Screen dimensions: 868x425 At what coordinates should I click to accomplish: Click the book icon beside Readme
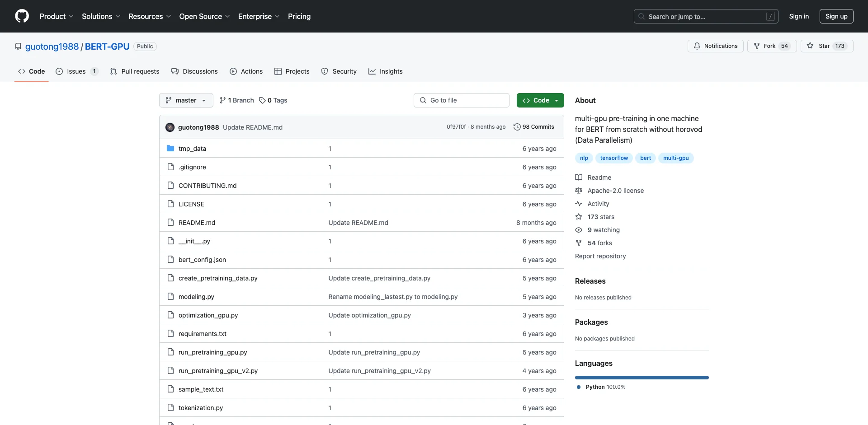[579, 177]
